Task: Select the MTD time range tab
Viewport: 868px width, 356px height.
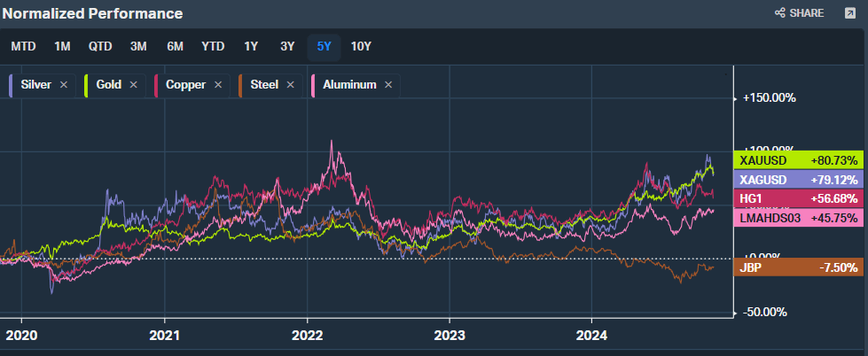Action: (23, 47)
